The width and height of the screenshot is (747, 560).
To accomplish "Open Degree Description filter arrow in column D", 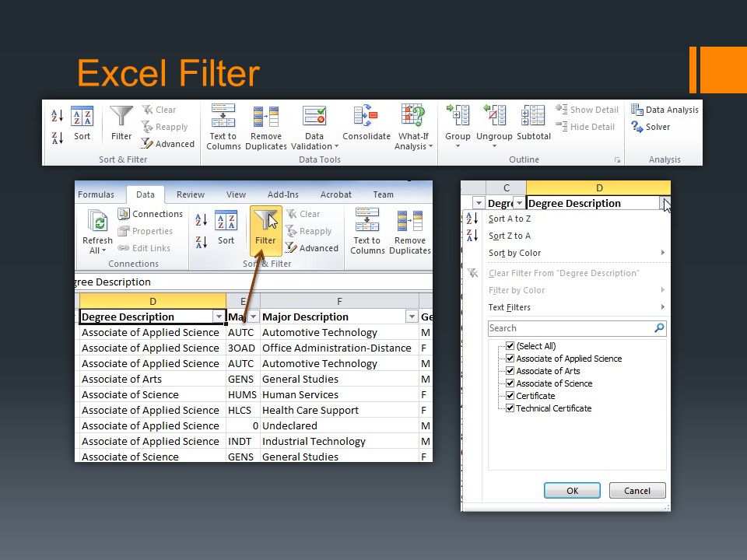I will click(x=219, y=317).
